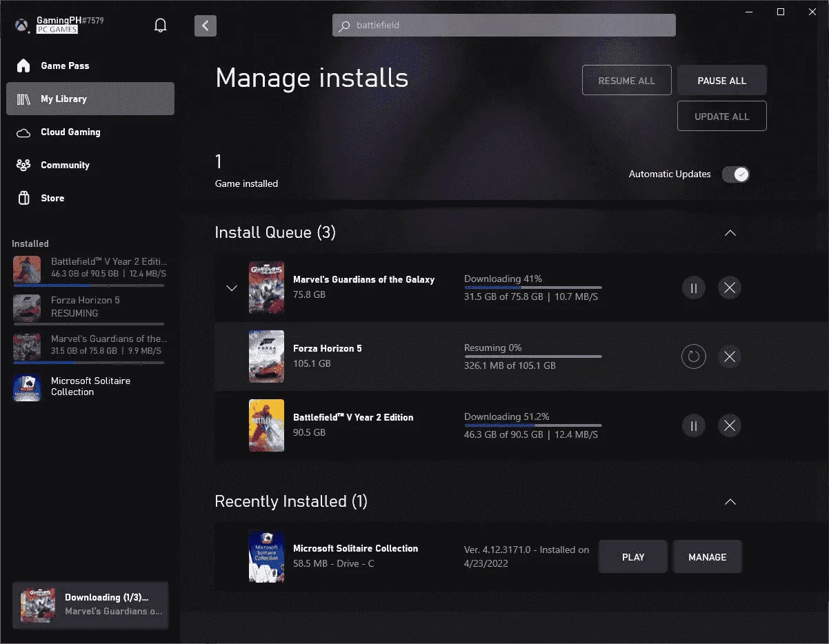Click 'RESUMING' status under sidebar Forza Horizon 5

click(74, 313)
